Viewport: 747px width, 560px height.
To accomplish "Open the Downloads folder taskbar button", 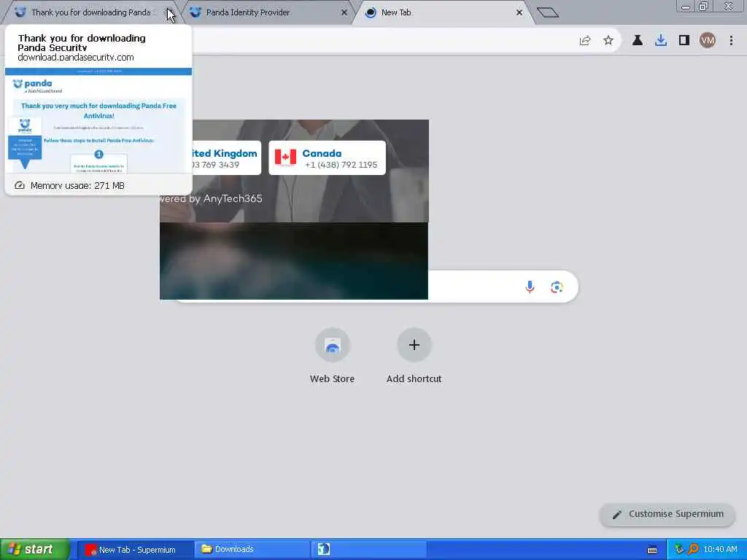I will pos(252,550).
